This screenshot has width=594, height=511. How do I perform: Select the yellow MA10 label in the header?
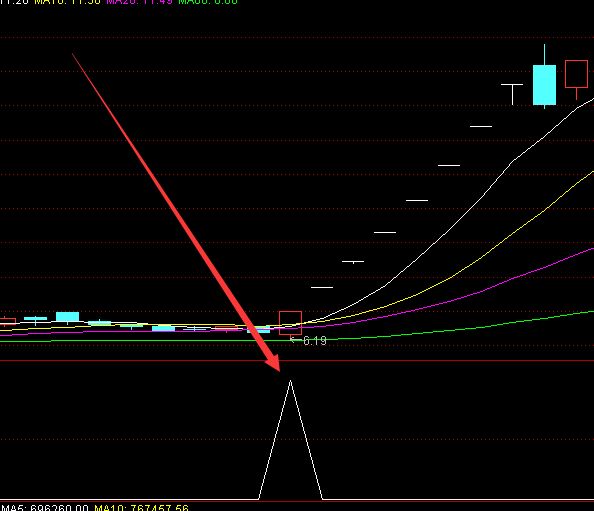[68, 2]
